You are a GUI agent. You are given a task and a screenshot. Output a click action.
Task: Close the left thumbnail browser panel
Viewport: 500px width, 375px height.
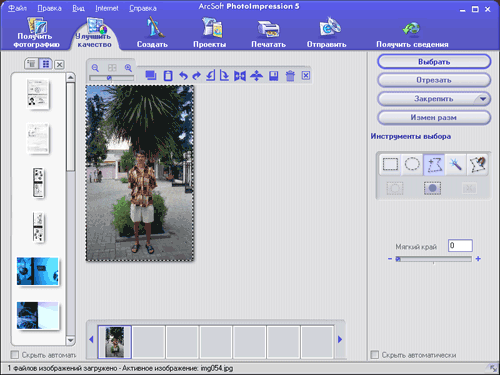(x=59, y=64)
